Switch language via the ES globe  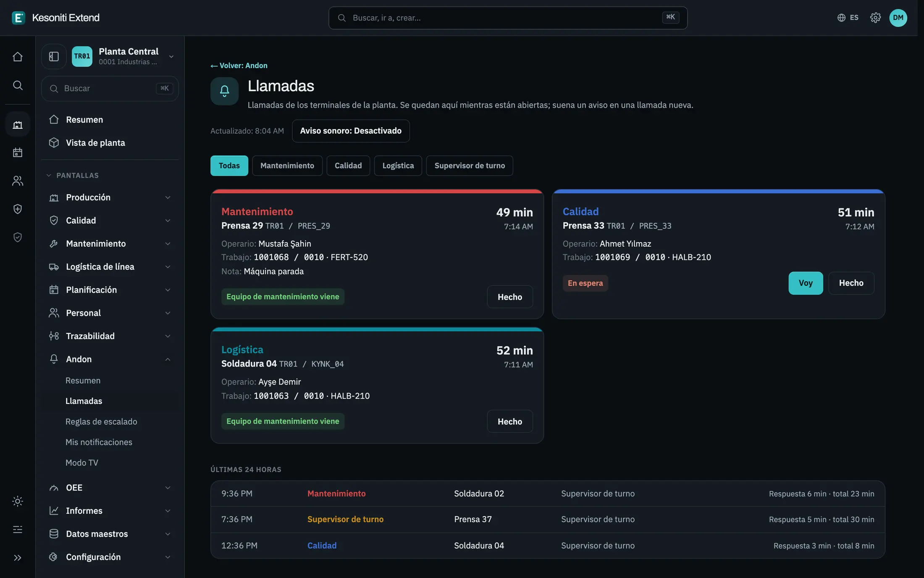click(848, 18)
